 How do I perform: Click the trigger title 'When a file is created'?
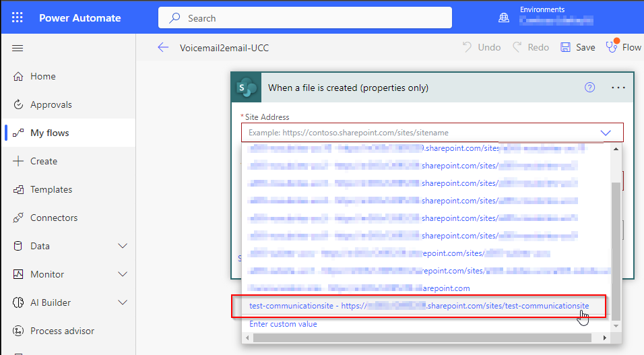click(348, 88)
